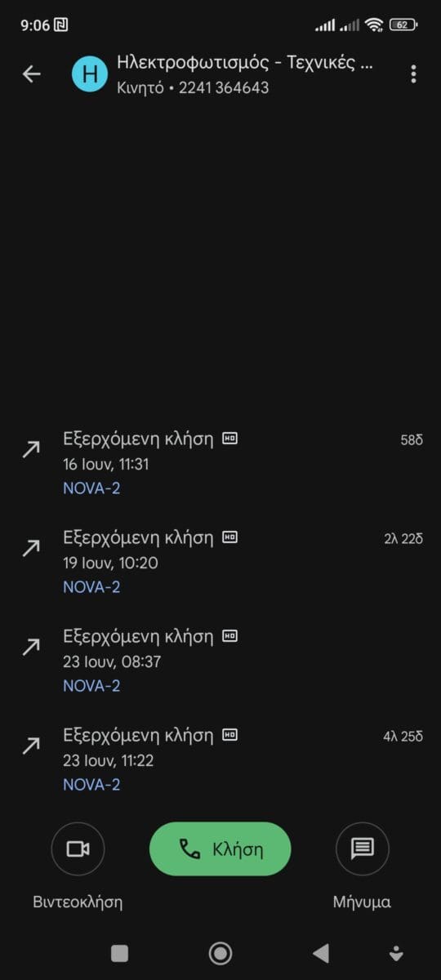The height and width of the screenshot is (980, 441).
Task: Open the 19 Ιουν 10:20 call entry
Action: pos(220,562)
